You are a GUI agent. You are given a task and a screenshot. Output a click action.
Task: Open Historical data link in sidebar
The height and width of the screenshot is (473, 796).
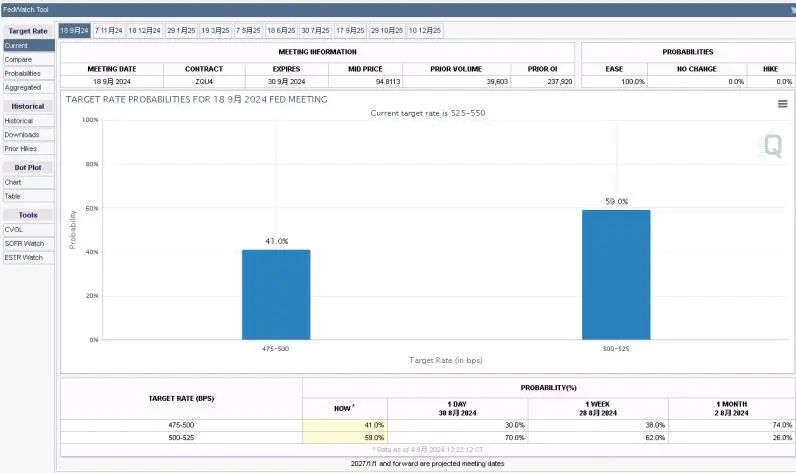click(x=28, y=120)
